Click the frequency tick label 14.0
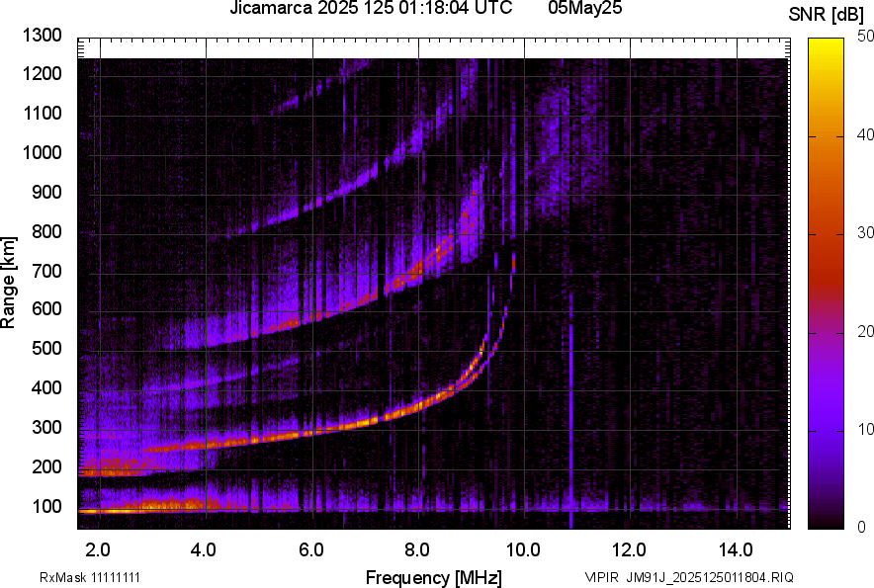This screenshot has height=588, width=874. pos(736,550)
